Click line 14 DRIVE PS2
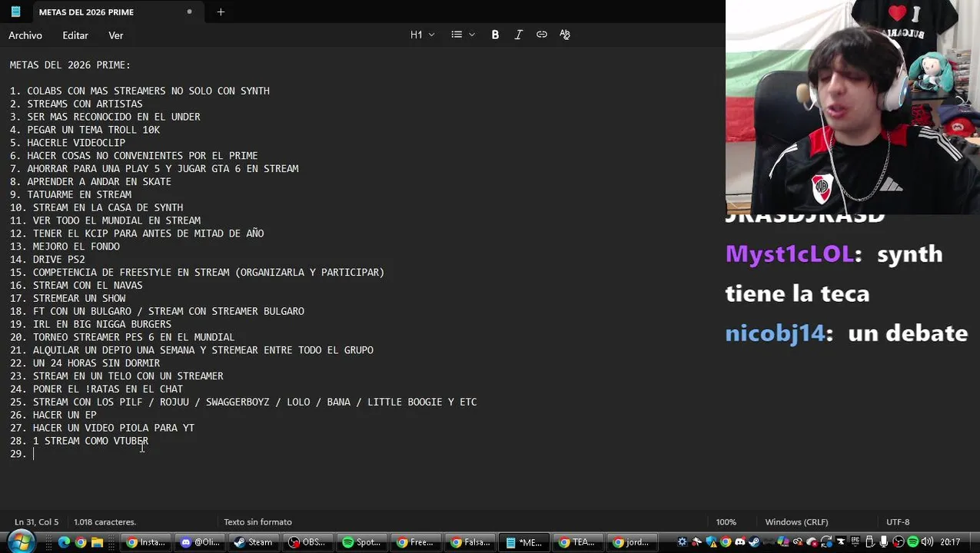Image resolution: width=980 pixels, height=553 pixels. (48, 260)
